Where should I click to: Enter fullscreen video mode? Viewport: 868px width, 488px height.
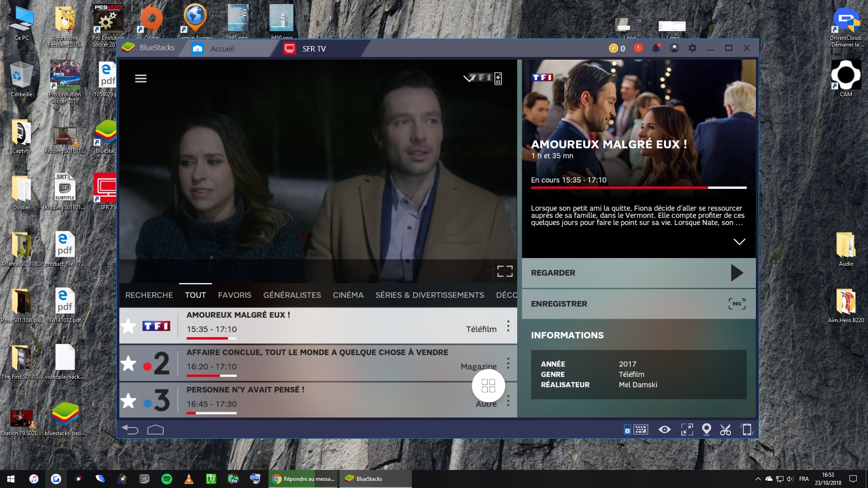point(505,271)
